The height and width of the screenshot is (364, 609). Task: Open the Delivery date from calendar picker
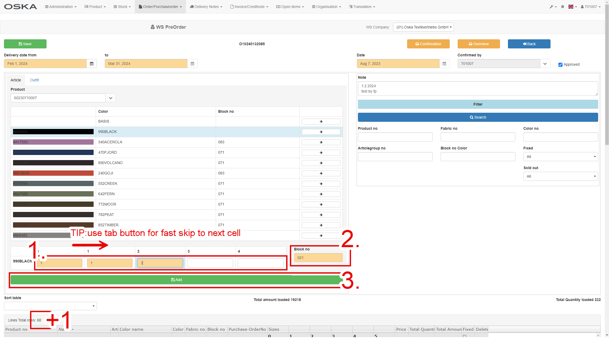[x=91, y=64]
